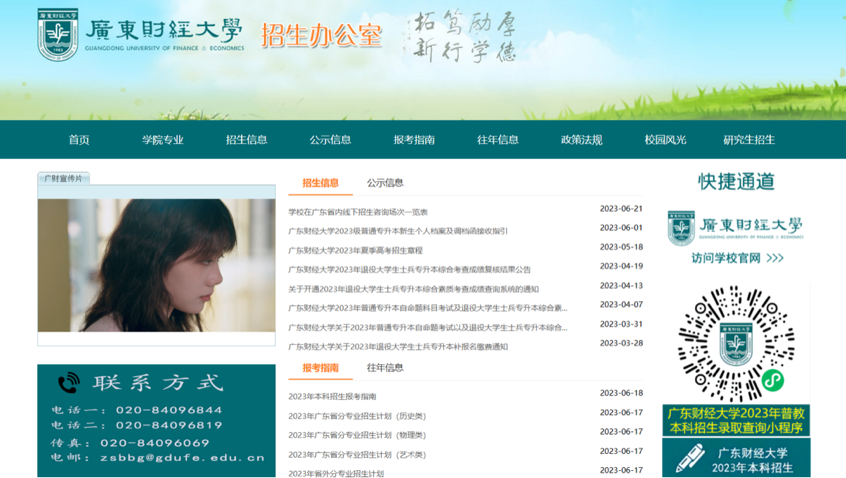The height and width of the screenshot is (478, 846).
Task: Click the 访问学校官网 >>> link
Action: (737, 258)
